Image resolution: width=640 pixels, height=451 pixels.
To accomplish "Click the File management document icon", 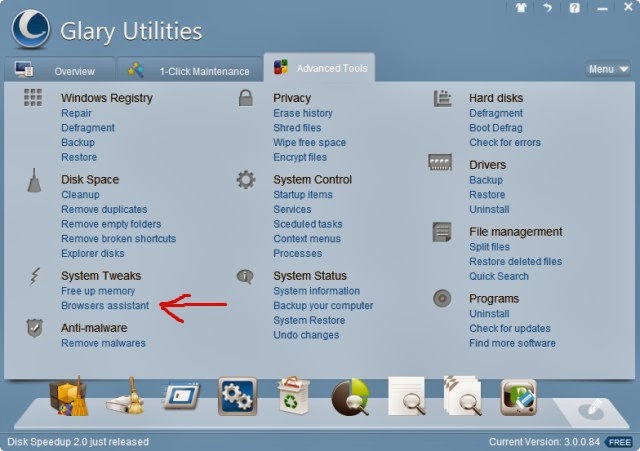I will pos(442,232).
